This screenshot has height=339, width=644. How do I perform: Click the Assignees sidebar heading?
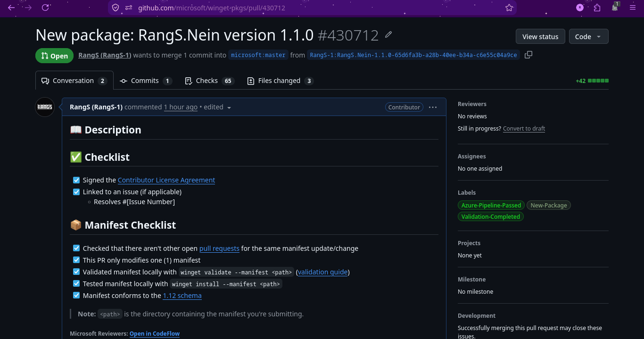click(471, 156)
